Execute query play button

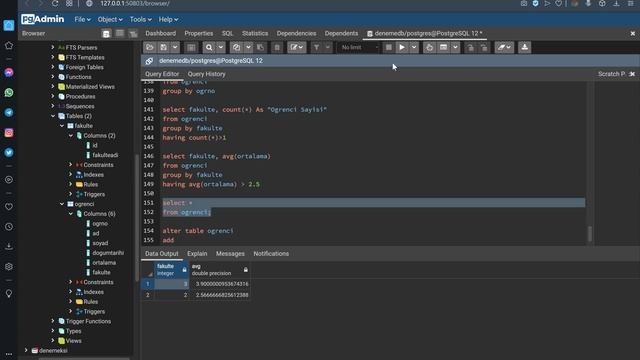(x=402, y=48)
